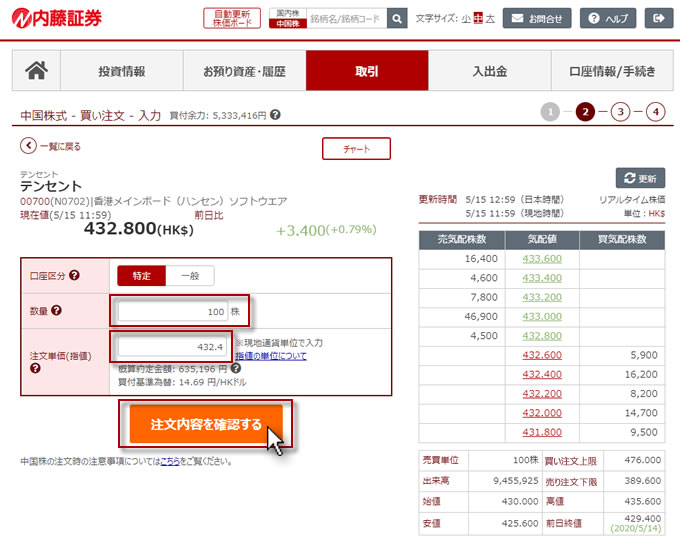
Task: Click the back arrow 一覧に戻る icon
Action: (28, 146)
